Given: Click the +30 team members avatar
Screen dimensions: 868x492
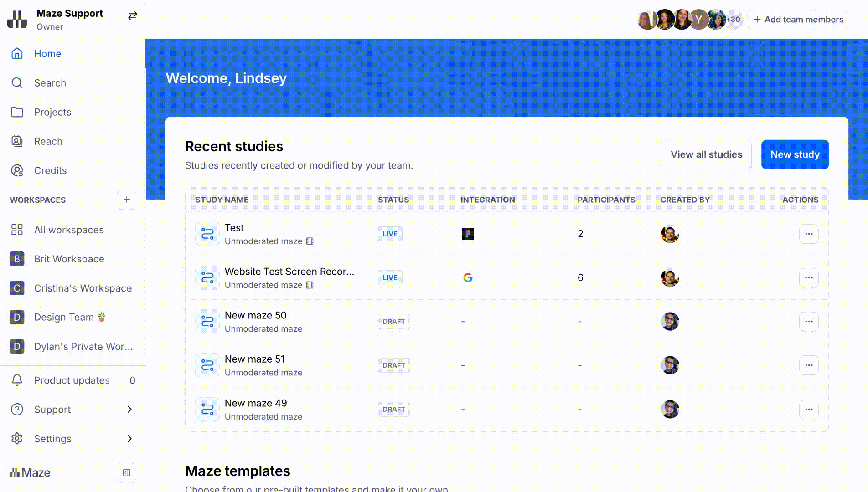Looking at the screenshot, I should click(x=734, y=20).
